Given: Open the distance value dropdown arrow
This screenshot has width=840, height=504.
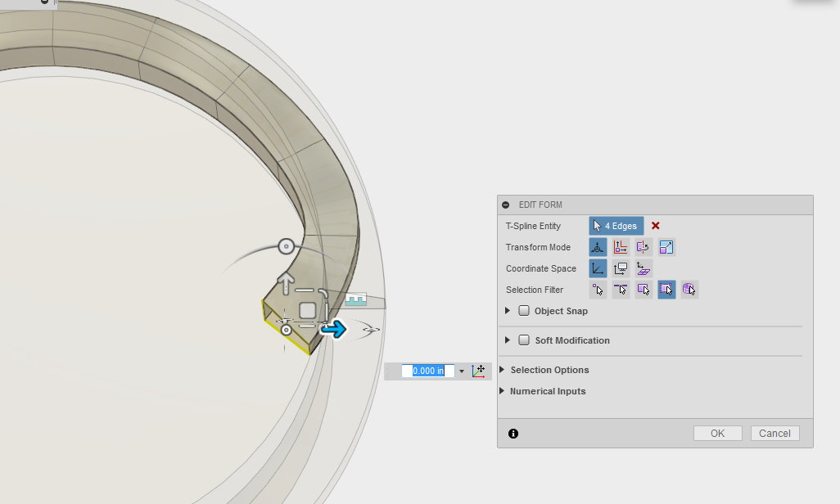Looking at the screenshot, I should click(461, 371).
